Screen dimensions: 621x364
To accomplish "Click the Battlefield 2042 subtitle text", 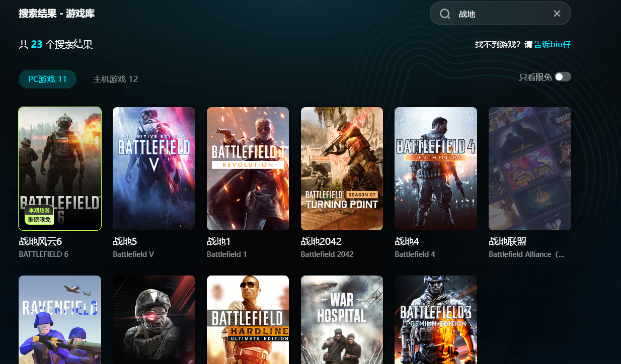I will [327, 254].
